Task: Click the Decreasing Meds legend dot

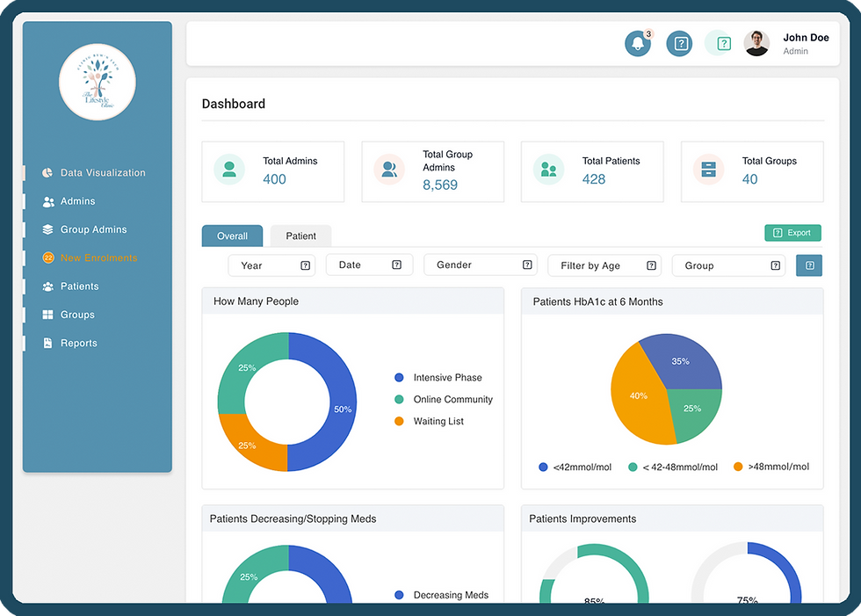Action: (399, 595)
